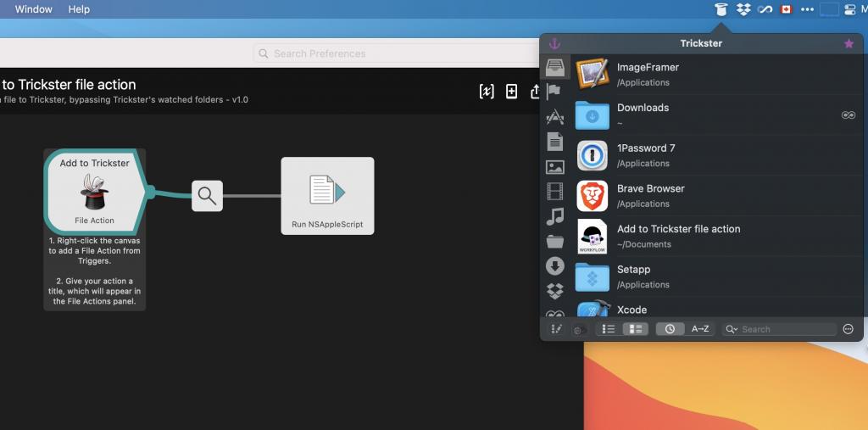Sort files by recent time
The image size is (868, 430).
670,329
